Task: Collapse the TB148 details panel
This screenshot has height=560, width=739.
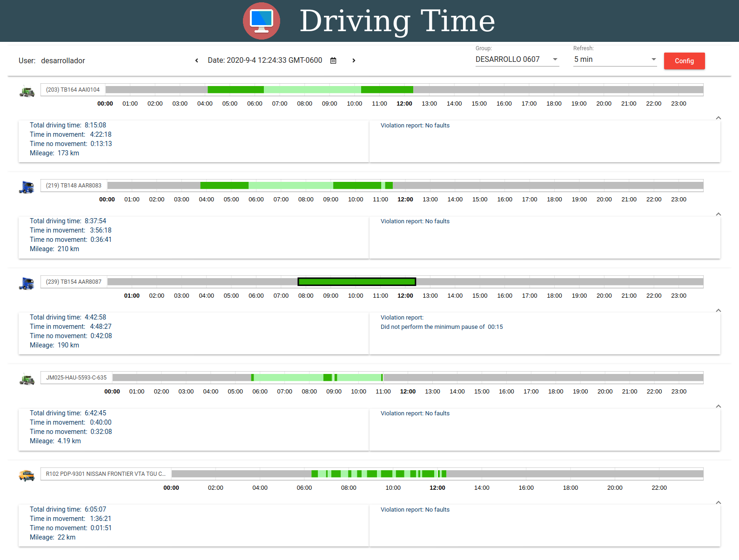Action: [719, 214]
